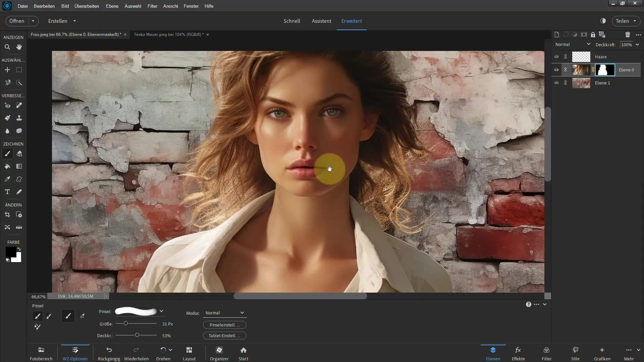Switch to Assistent editing mode tab
Screen dimensions: 644x362
[x=322, y=21]
